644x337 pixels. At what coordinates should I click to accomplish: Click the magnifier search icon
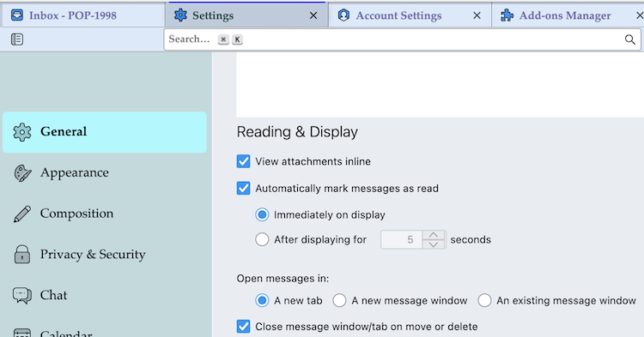[630, 39]
